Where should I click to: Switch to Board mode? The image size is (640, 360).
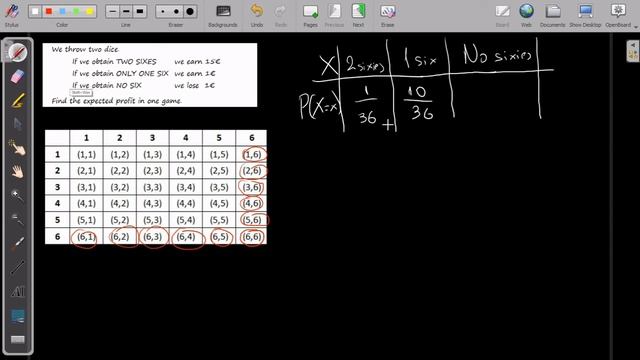click(x=502, y=15)
